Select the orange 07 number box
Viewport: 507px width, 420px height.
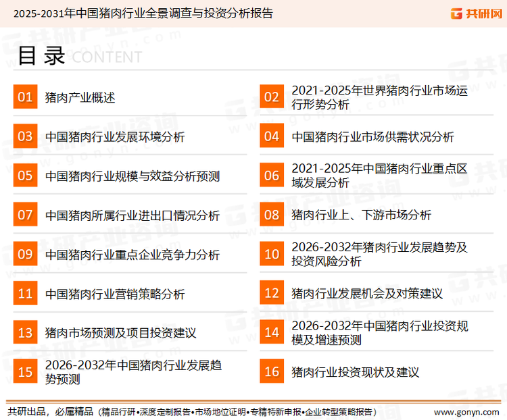[x=25, y=215]
